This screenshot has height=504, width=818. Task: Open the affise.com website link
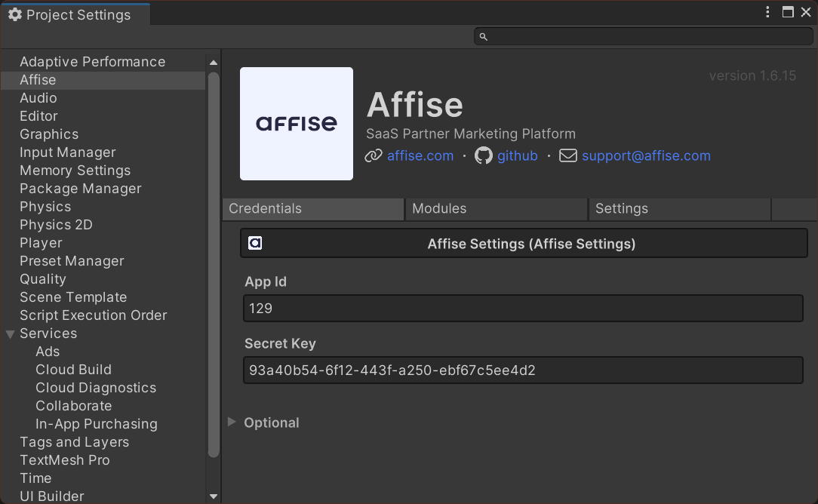[x=420, y=155]
